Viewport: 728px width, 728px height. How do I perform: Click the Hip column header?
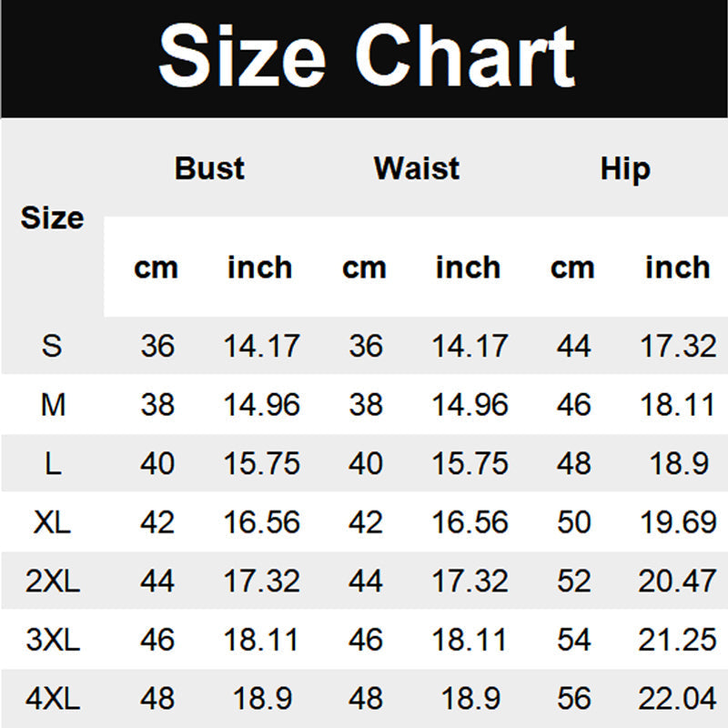(x=625, y=168)
